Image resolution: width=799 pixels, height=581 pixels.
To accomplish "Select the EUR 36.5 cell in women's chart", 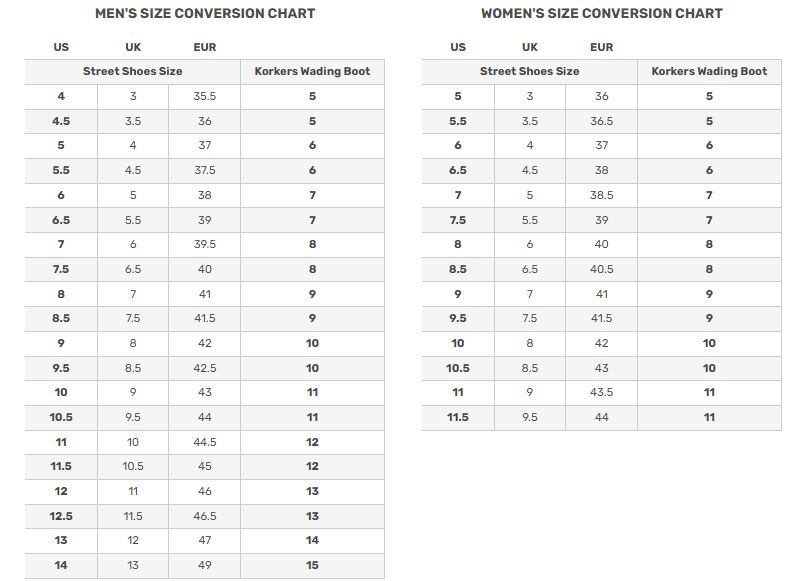I will coord(601,121).
